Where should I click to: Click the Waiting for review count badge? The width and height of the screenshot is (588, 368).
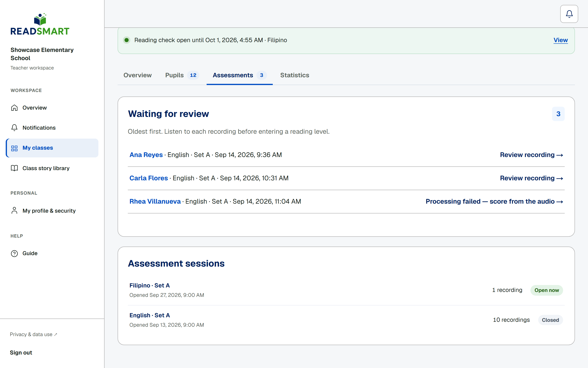[558, 114]
